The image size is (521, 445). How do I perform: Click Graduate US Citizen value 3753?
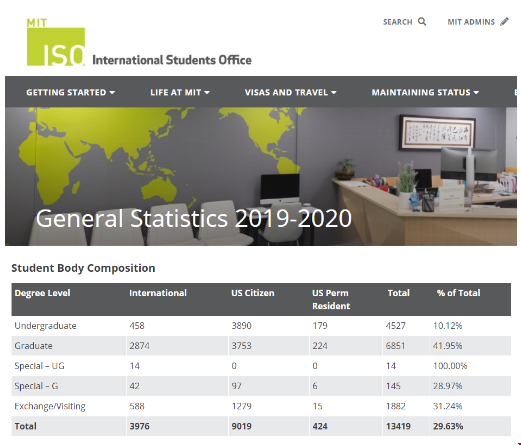coord(242,346)
